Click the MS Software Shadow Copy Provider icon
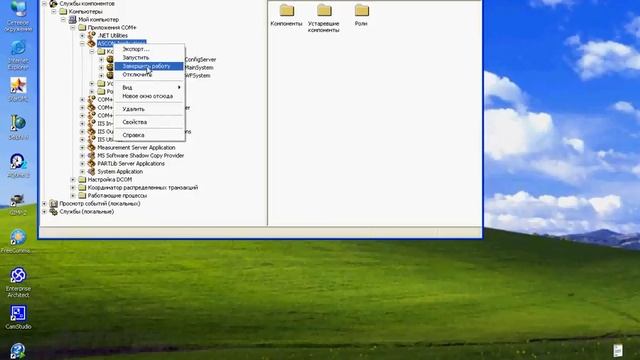This screenshot has width=640, height=360. pyautogui.click(x=91, y=156)
